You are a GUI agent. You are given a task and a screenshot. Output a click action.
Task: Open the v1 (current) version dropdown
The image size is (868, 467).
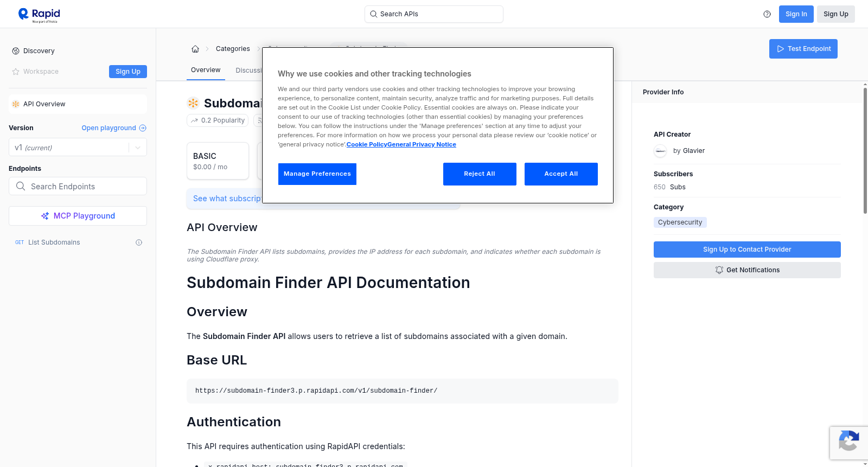pyautogui.click(x=78, y=148)
